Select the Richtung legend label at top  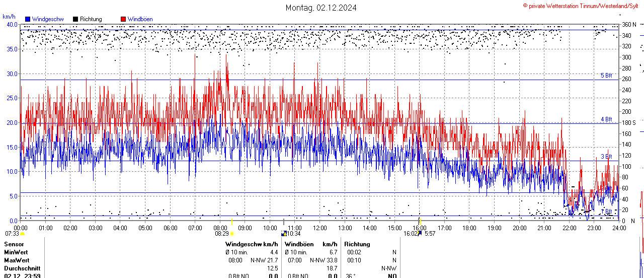click(x=91, y=19)
